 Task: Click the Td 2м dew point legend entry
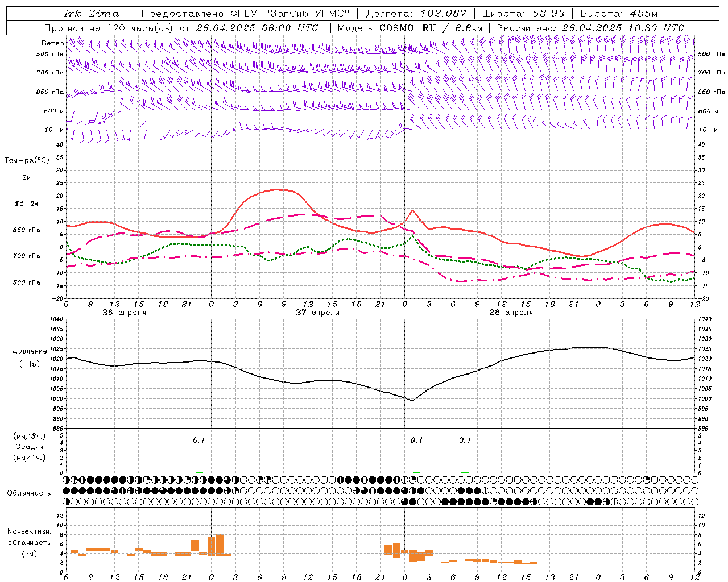26,206
